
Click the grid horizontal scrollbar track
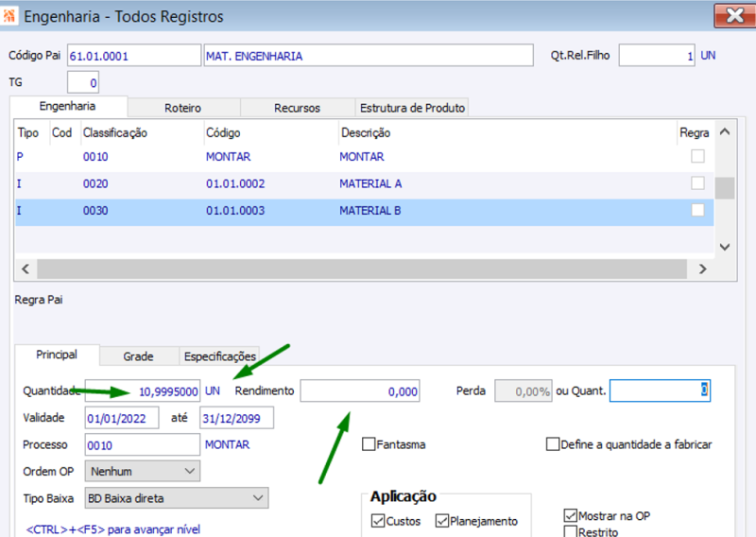point(362,268)
